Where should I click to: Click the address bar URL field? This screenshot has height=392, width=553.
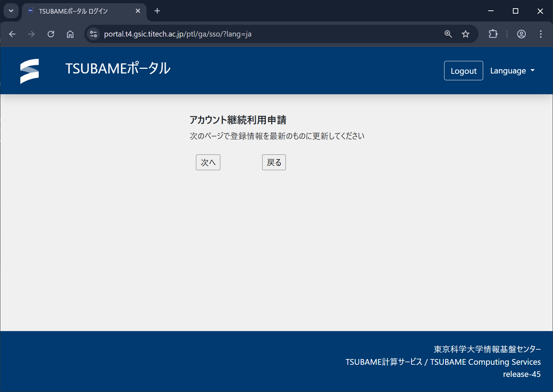pyautogui.click(x=251, y=34)
